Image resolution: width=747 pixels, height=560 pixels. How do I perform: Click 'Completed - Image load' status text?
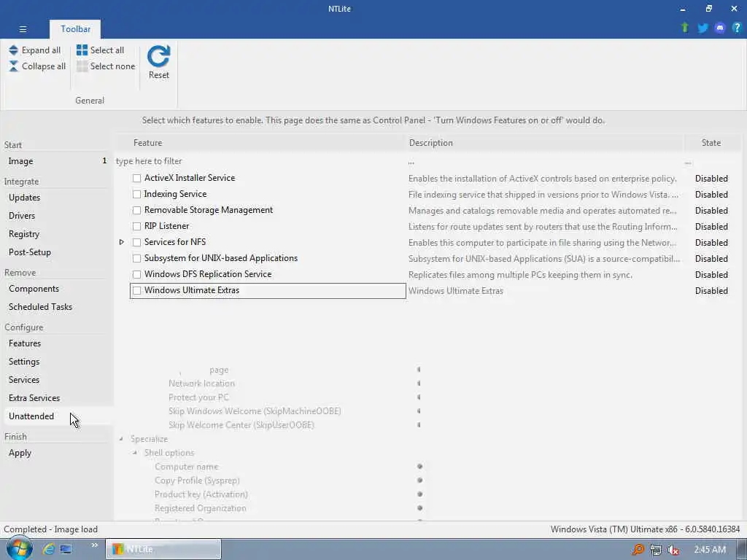tap(50, 529)
